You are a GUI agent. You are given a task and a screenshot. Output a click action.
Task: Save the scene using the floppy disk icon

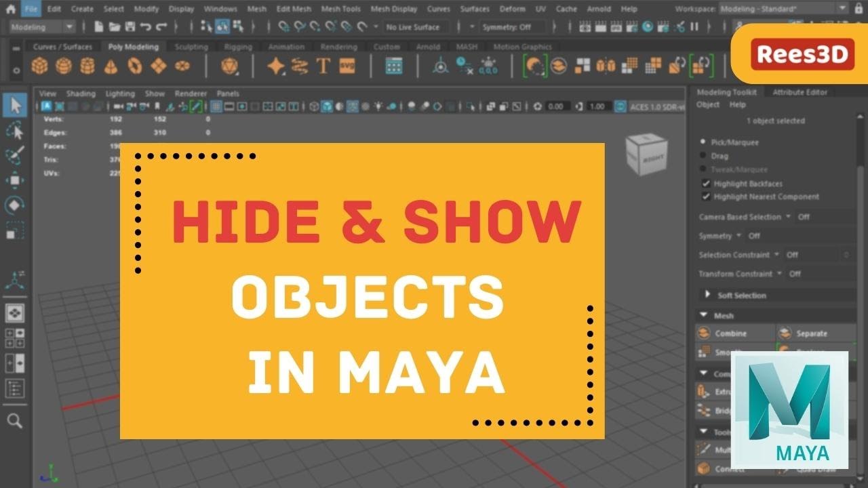(x=129, y=27)
